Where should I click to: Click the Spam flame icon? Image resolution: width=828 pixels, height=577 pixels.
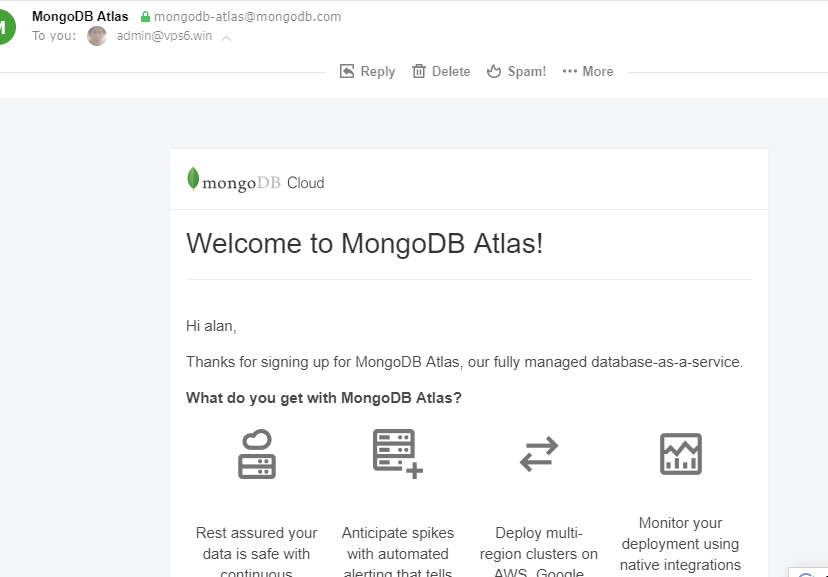(494, 71)
